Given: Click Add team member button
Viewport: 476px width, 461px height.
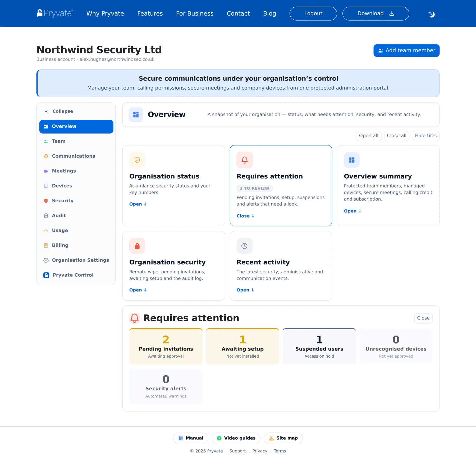Looking at the screenshot, I should pyautogui.click(x=406, y=51).
